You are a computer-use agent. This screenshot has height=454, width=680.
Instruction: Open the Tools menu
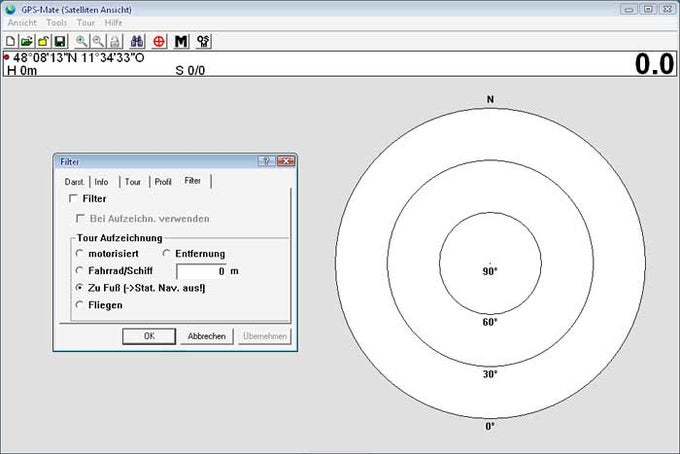[57, 23]
